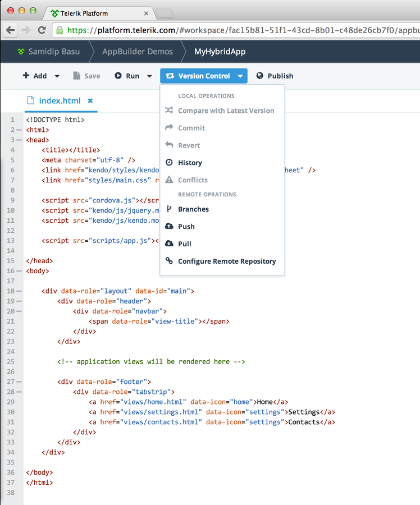The image size is (420, 505).
Task: Reload the page with refresh icon
Action: [42, 30]
